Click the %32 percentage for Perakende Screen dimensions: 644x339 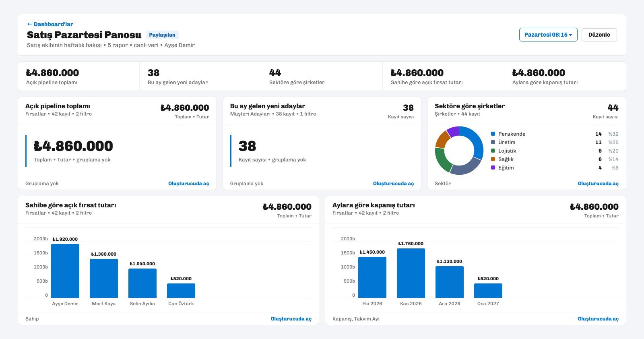[613, 134]
